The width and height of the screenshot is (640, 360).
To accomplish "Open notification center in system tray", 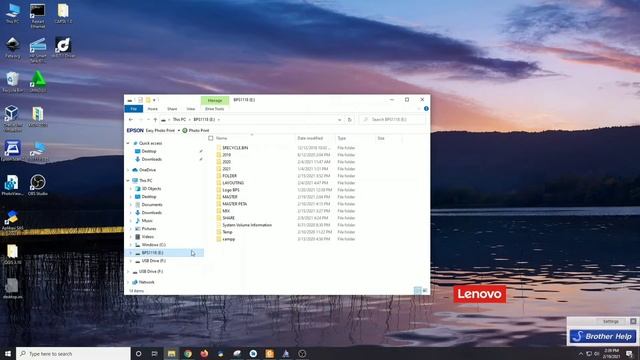I will click(629, 353).
